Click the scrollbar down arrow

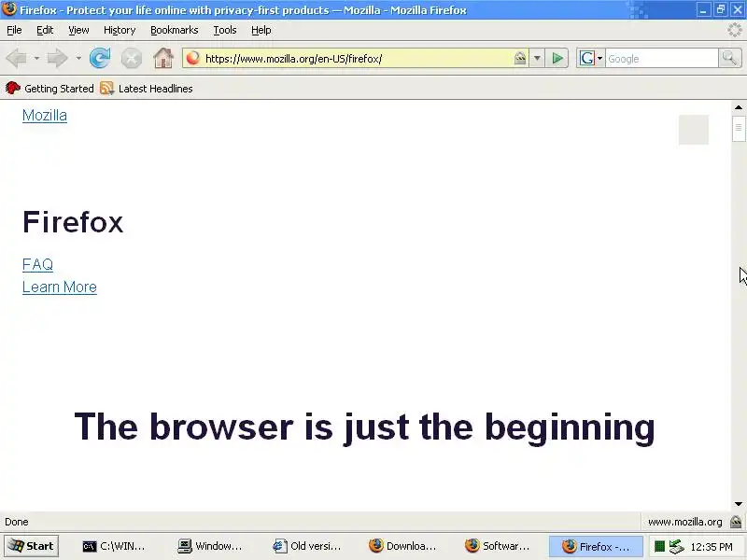pos(739,504)
